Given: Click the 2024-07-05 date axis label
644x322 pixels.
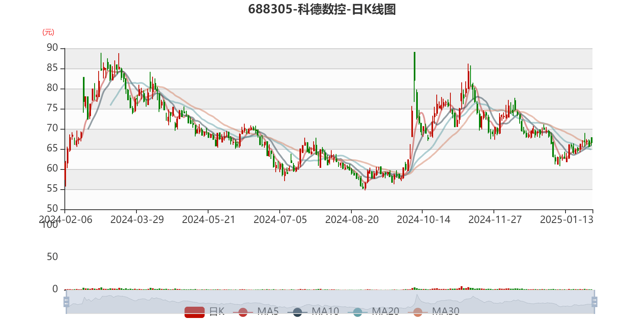Looking at the screenshot, I should coord(280,219).
